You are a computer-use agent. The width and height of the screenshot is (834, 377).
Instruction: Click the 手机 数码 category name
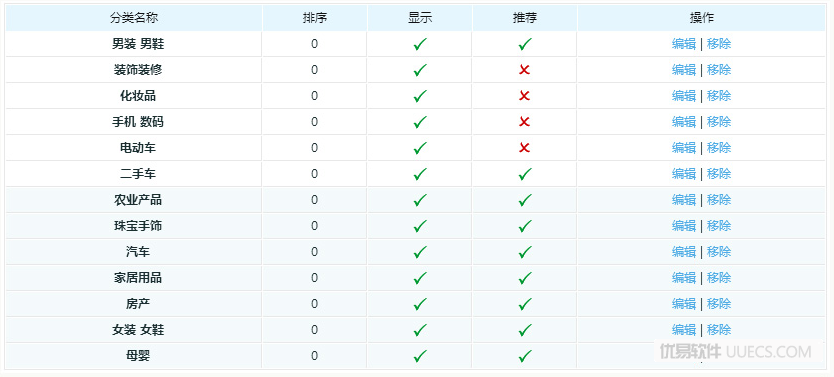pyautogui.click(x=138, y=122)
